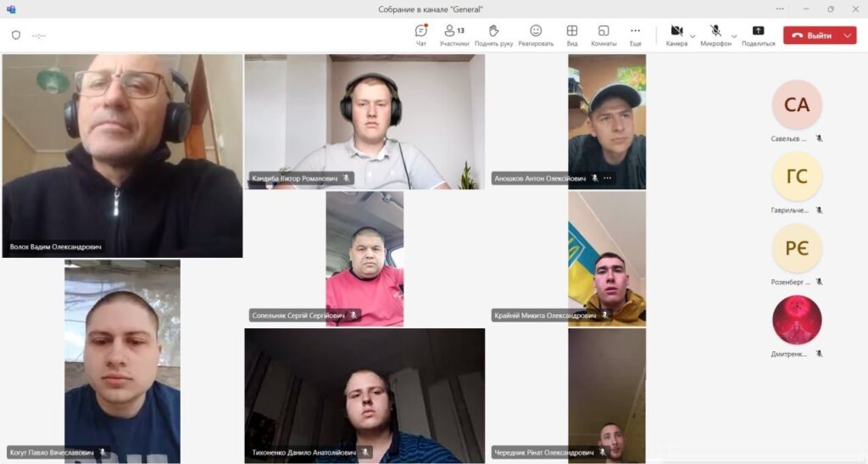Unmute the Микрофон microphone
Screen dimensions: 868x464
[715, 32]
